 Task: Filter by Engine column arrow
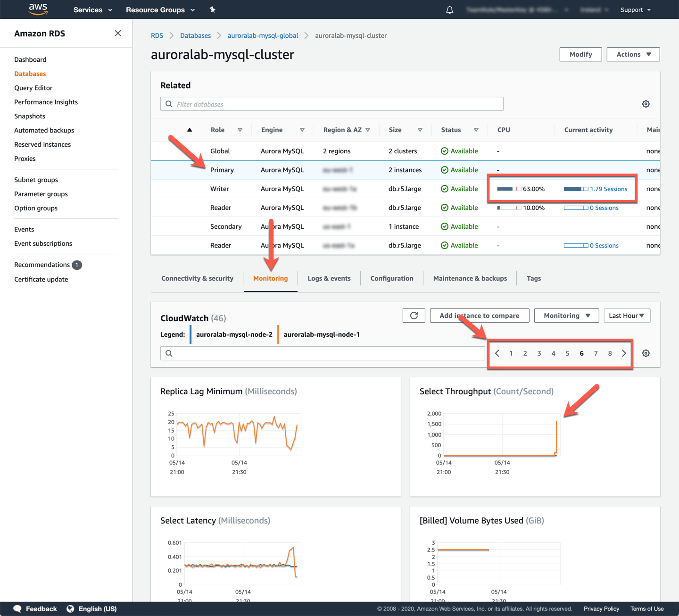(302, 130)
